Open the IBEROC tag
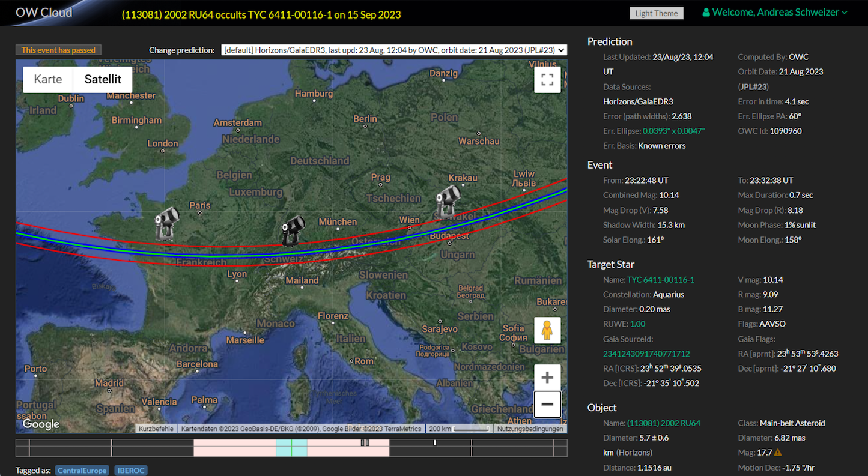The height and width of the screenshot is (476, 868). [130, 471]
